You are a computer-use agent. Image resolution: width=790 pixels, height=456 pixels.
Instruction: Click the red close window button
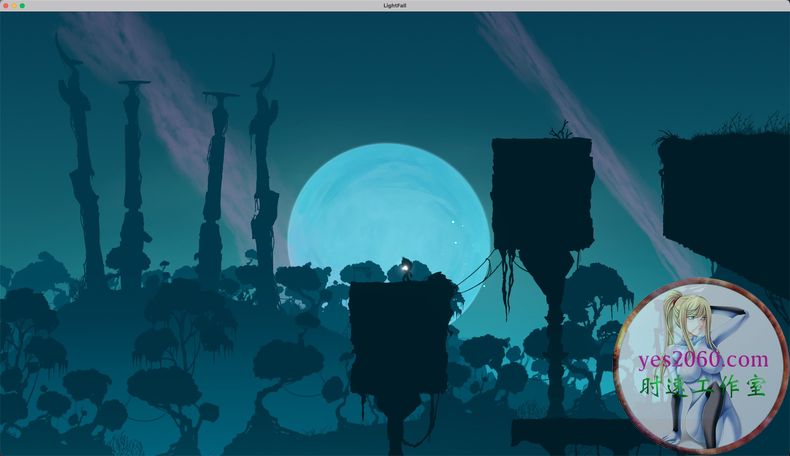5,6
